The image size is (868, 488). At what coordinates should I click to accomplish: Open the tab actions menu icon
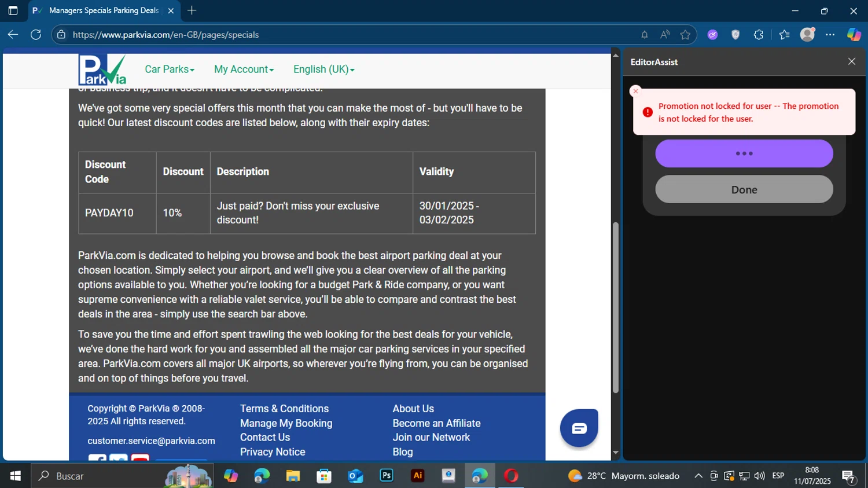tap(13, 10)
